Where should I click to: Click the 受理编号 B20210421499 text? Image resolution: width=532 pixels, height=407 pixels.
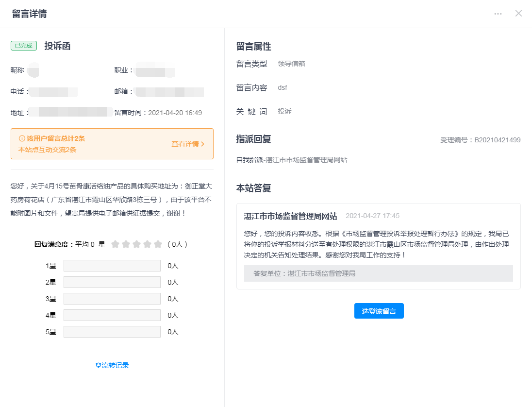tap(480, 140)
